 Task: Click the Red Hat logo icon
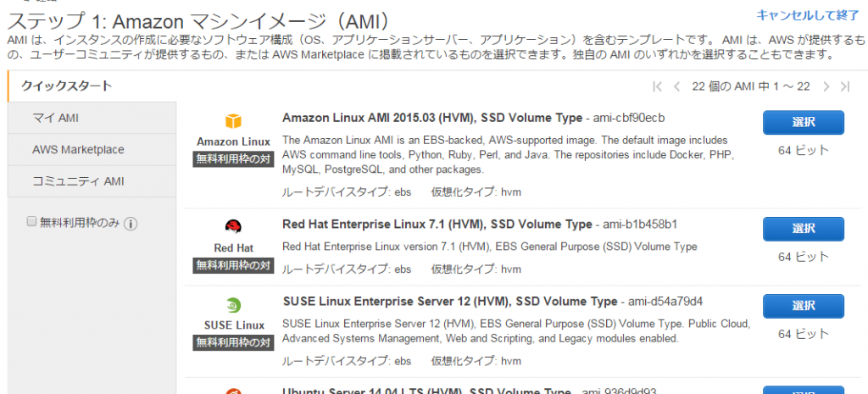[233, 226]
